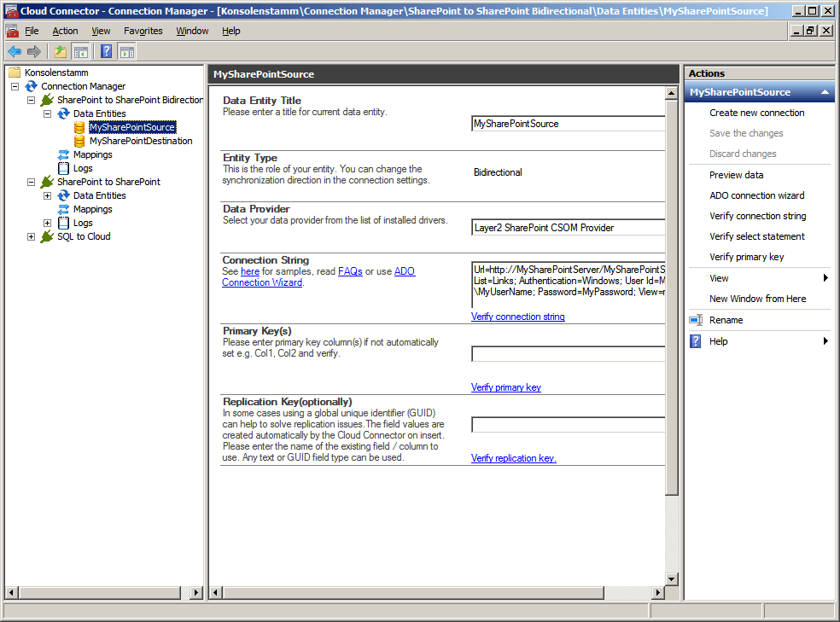This screenshot has width=840, height=622.
Task: Click into the Connection String text box
Action: (x=569, y=284)
